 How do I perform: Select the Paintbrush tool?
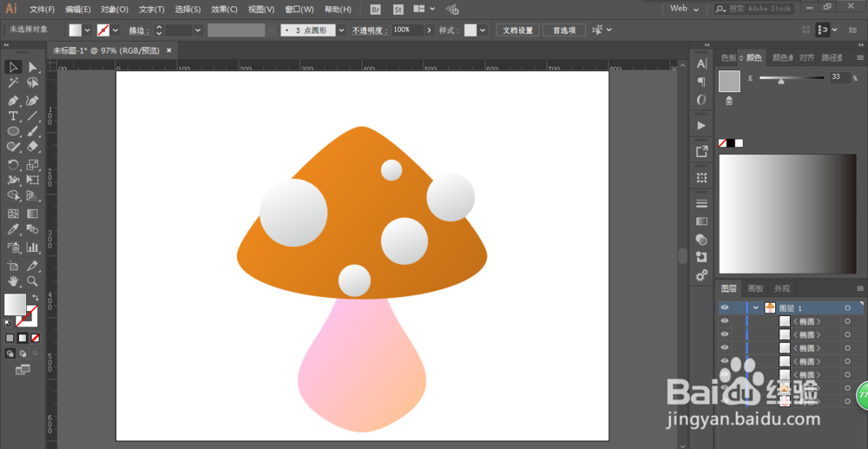pos(33,131)
